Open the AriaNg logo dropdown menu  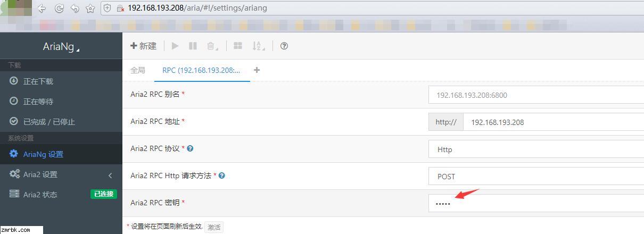[61, 47]
